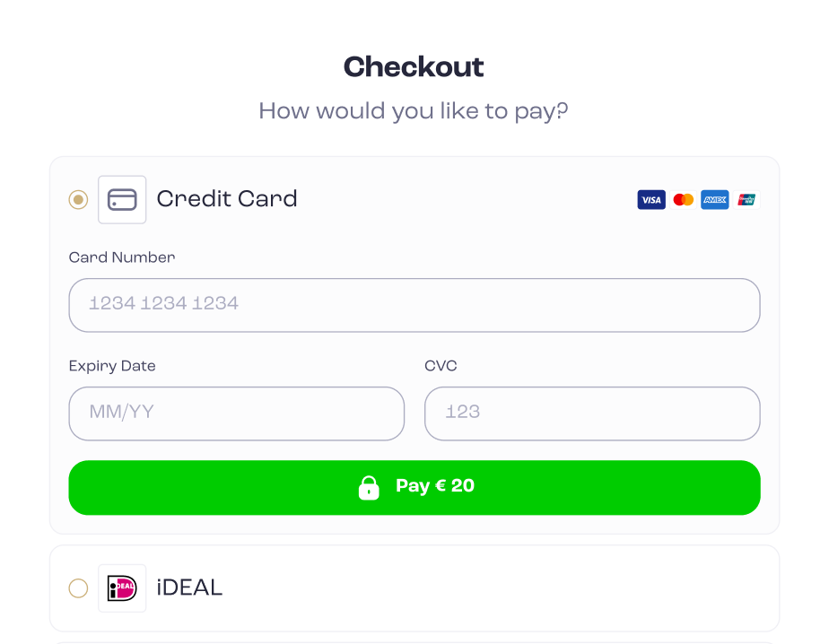Click the iDEAL option label
Screen dimensions: 829x644
pyautogui.click(x=189, y=587)
